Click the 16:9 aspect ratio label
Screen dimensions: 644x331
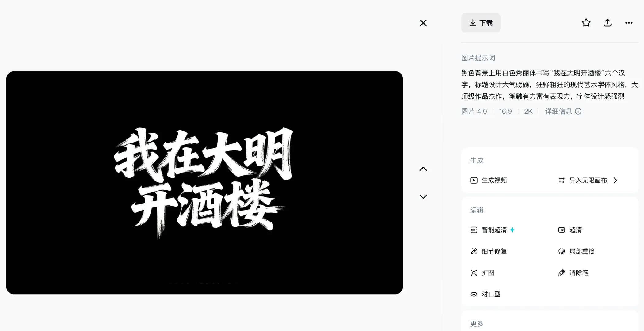pyautogui.click(x=505, y=112)
